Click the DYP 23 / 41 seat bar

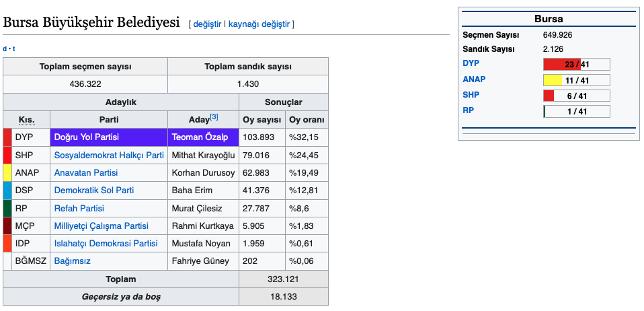[576, 65]
